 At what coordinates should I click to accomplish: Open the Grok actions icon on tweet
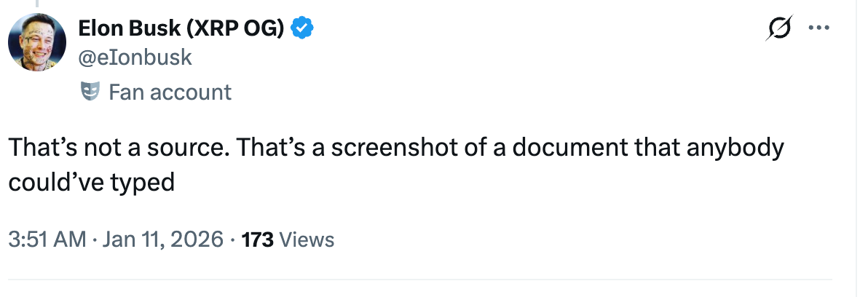[780, 29]
